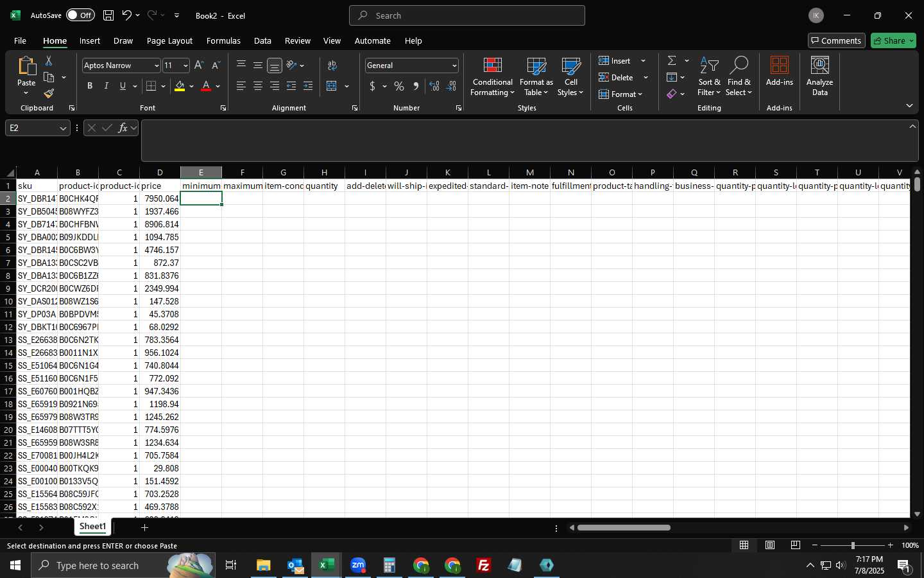The height and width of the screenshot is (578, 924).
Task: Click Sort & Filter button
Action: point(709,77)
